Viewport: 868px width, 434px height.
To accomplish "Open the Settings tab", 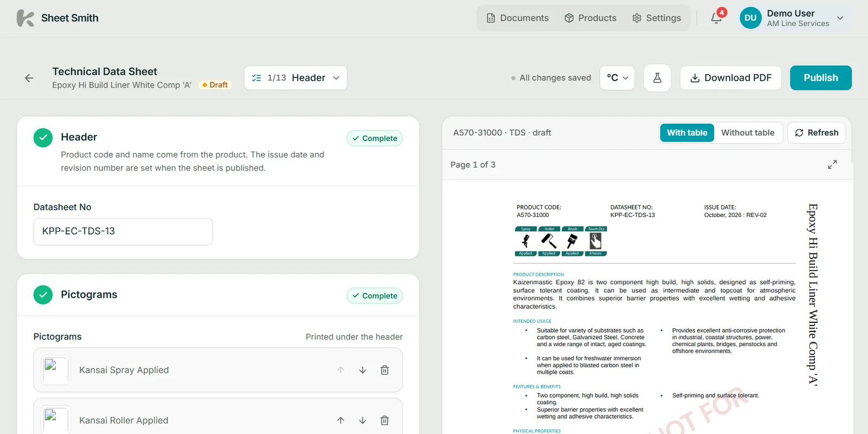I will pyautogui.click(x=656, y=18).
